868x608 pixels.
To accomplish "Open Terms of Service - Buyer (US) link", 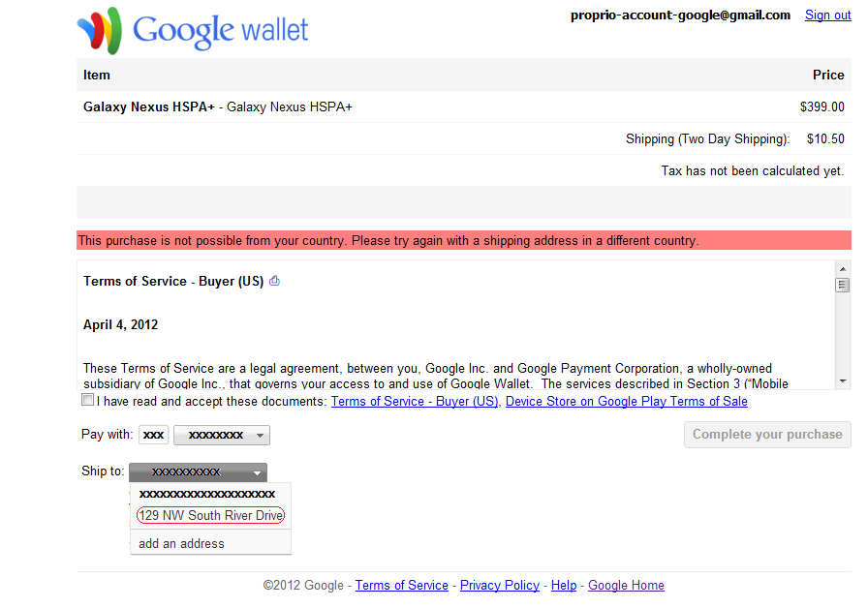I will point(415,402).
